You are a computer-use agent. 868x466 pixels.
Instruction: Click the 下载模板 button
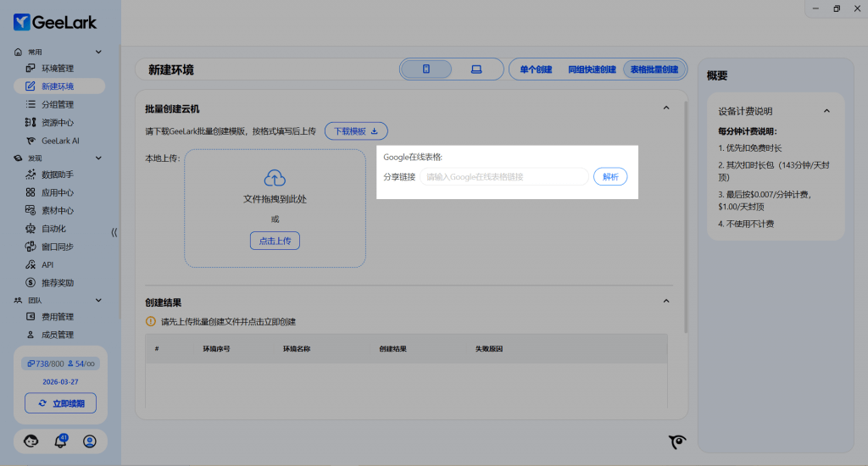tap(356, 131)
